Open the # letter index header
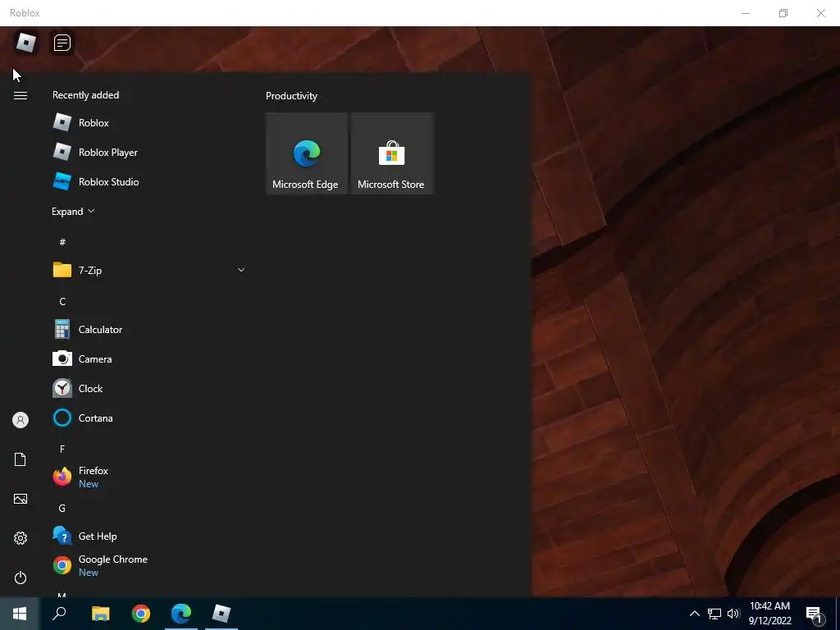This screenshot has height=630, width=840. 62,242
